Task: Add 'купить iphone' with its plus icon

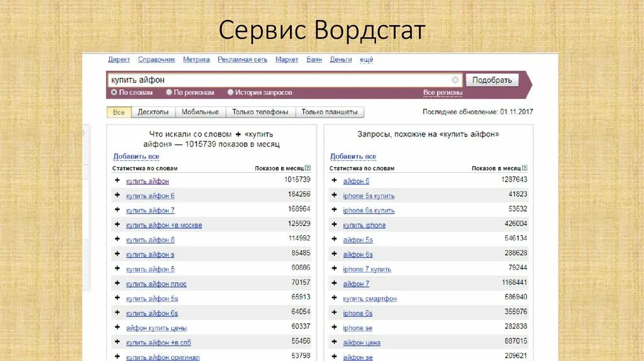Action: pyautogui.click(x=335, y=225)
